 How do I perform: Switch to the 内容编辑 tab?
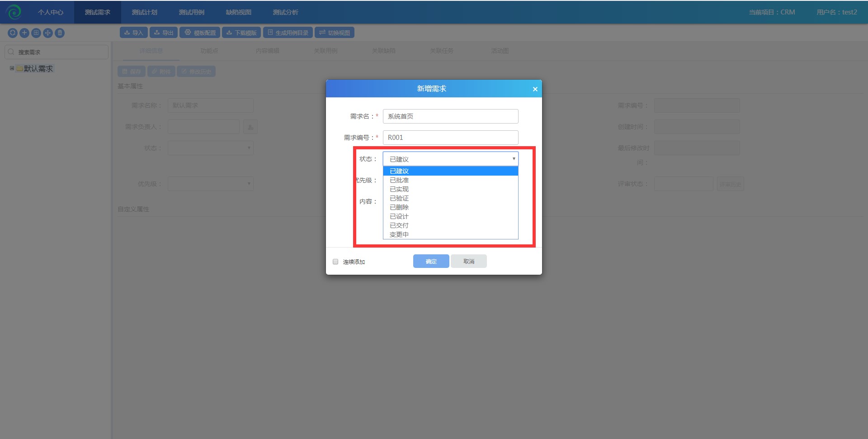268,51
